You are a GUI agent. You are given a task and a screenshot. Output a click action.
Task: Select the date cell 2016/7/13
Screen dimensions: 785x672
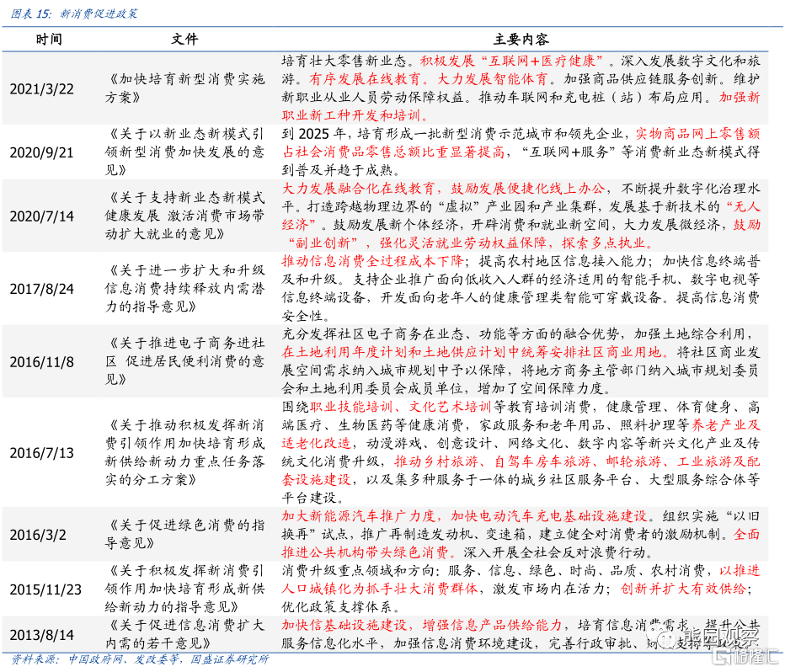(x=41, y=453)
